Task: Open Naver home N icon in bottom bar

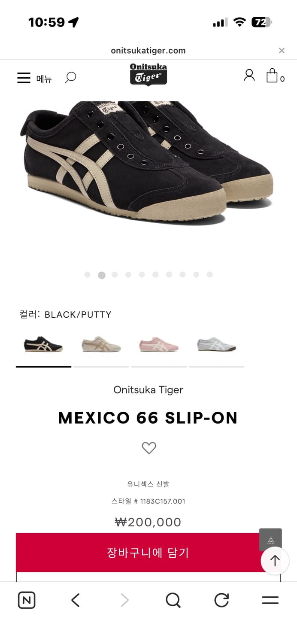Action: (x=27, y=600)
